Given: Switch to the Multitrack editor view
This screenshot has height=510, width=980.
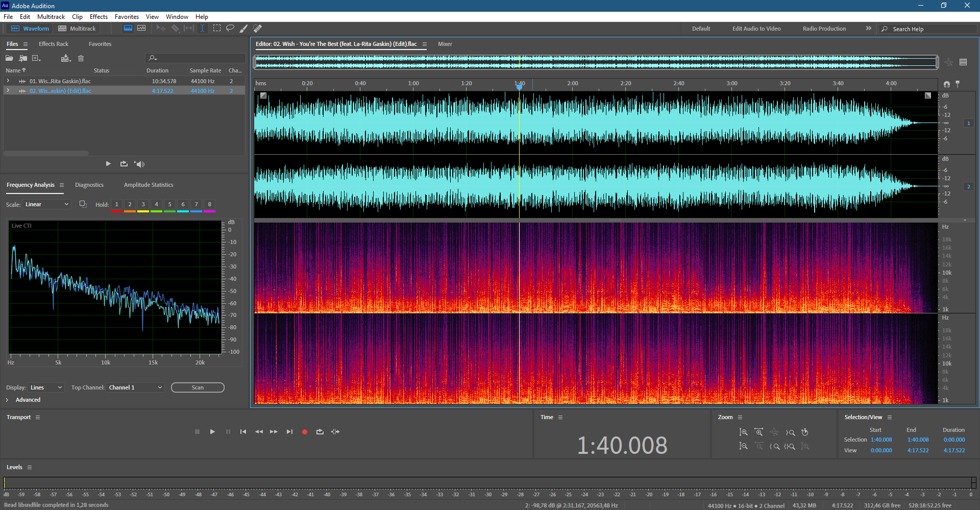Looking at the screenshot, I should [77, 29].
